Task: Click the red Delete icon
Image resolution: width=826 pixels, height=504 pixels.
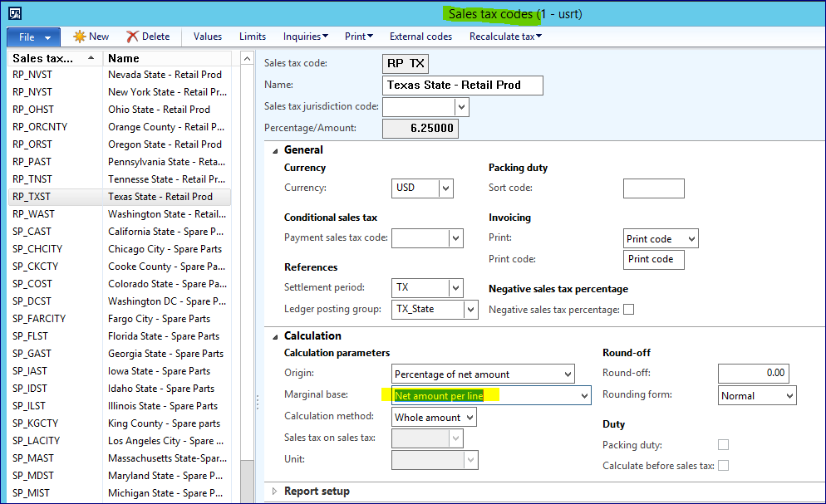Action: pos(132,37)
